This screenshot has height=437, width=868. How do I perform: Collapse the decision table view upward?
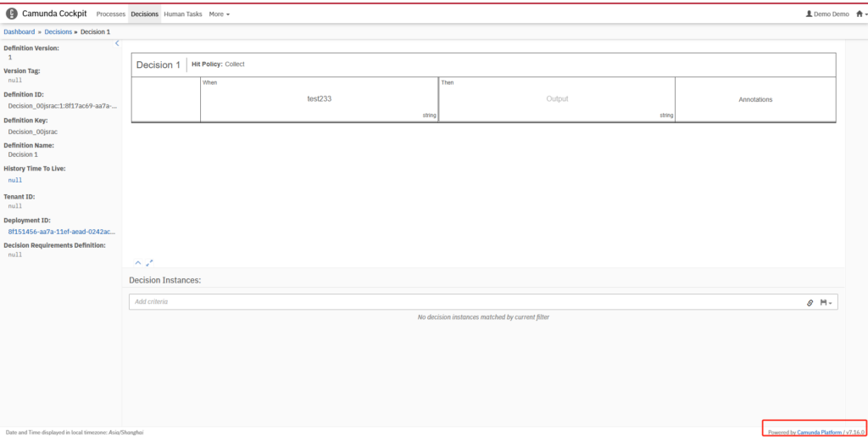[138, 263]
